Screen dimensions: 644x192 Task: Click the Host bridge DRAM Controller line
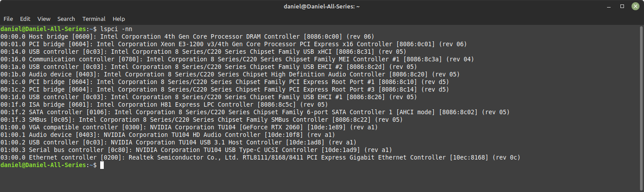click(x=187, y=36)
